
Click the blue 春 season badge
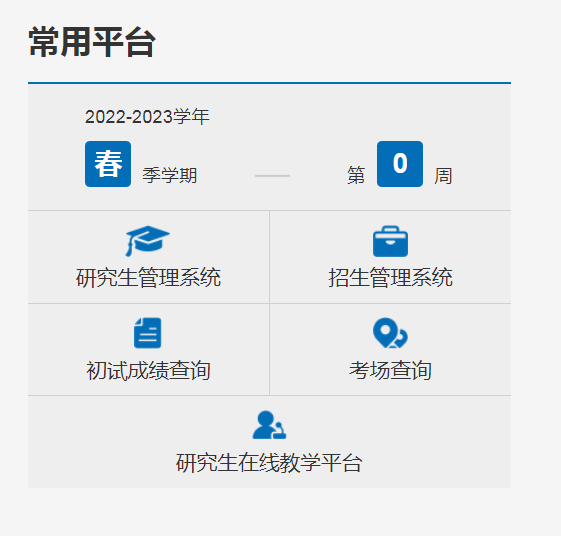[108, 164]
